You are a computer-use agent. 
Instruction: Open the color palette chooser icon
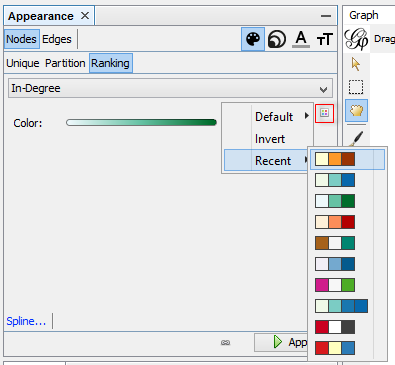pyautogui.click(x=324, y=113)
